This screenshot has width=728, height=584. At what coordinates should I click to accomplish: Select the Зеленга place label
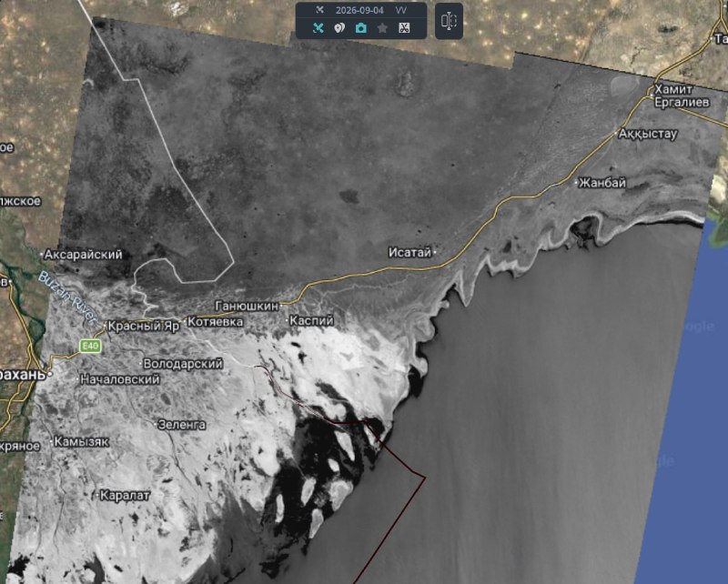tap(182, 424)
